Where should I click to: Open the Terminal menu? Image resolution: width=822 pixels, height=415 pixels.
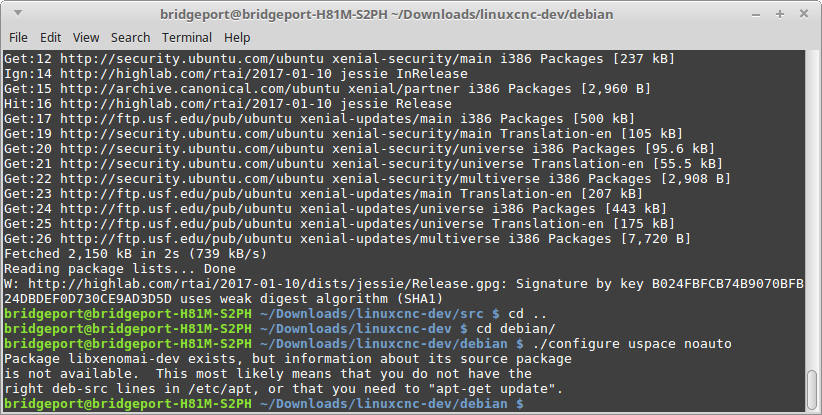(x=186, y=37)
